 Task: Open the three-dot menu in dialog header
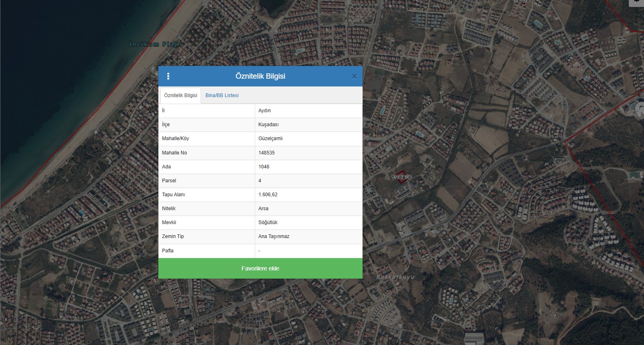click(x=168, y=76)
